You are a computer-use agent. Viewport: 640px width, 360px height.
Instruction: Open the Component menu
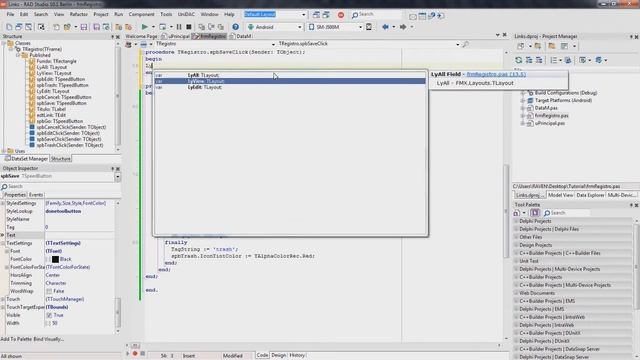[141, 14]
